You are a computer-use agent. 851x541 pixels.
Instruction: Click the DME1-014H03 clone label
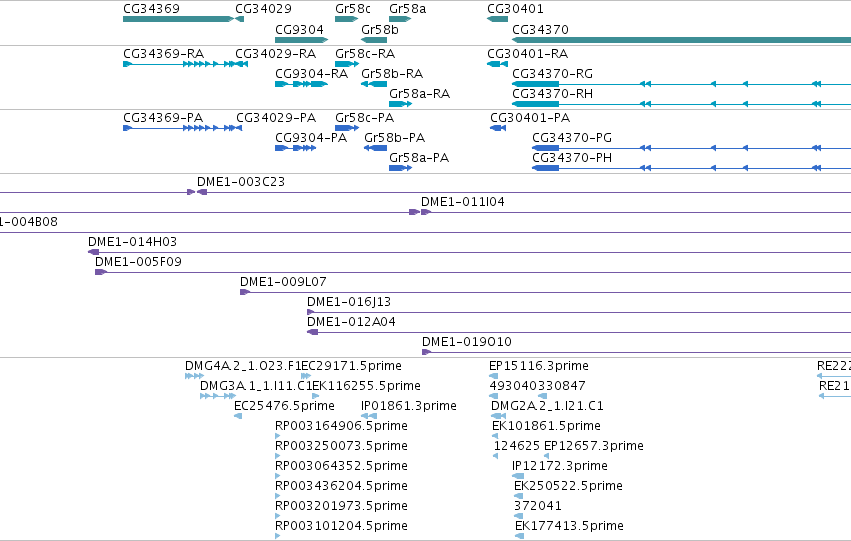(x=132, y=242)
